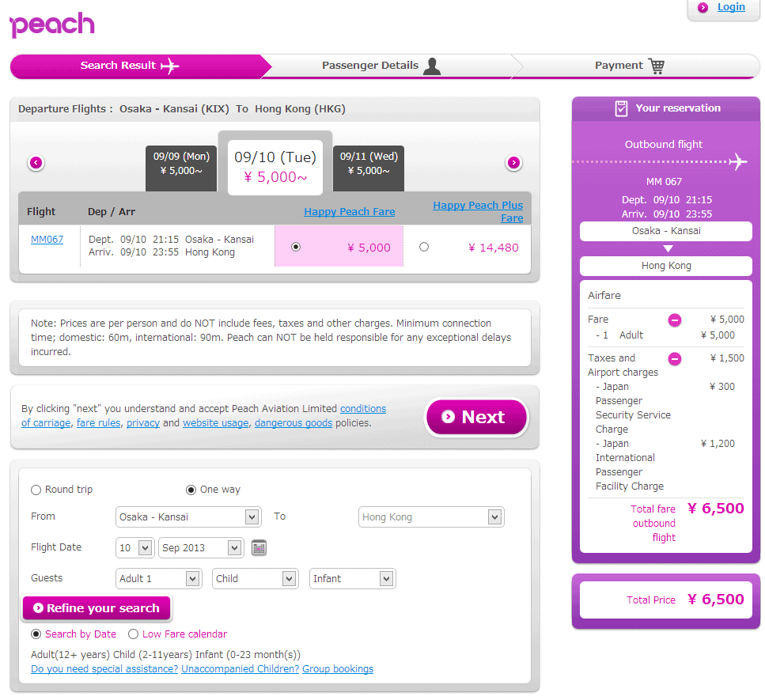
Task: Click the next dates arrow icon
Action: (513, 163)
